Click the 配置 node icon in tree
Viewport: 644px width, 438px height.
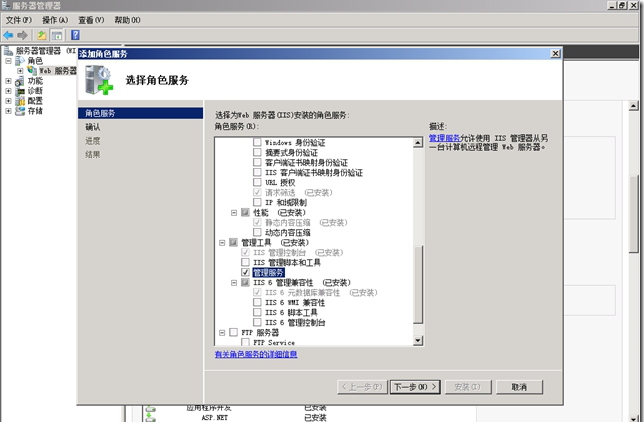(x=20, y=101)
